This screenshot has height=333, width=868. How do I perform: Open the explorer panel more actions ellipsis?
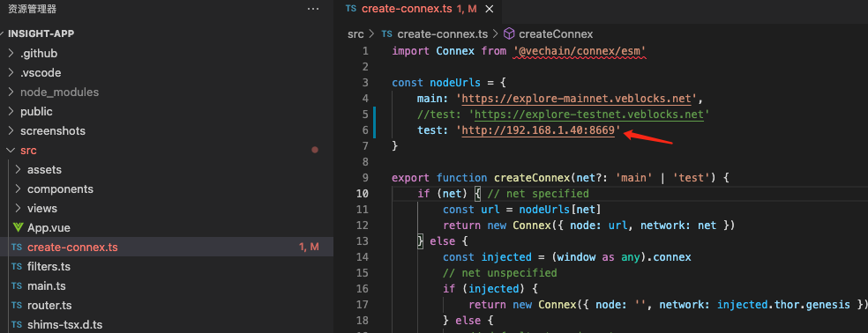(313, 9)
